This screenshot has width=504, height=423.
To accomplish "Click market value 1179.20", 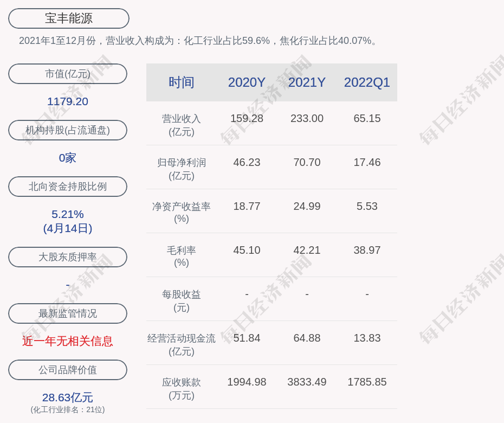I will [x=68, y=101].
